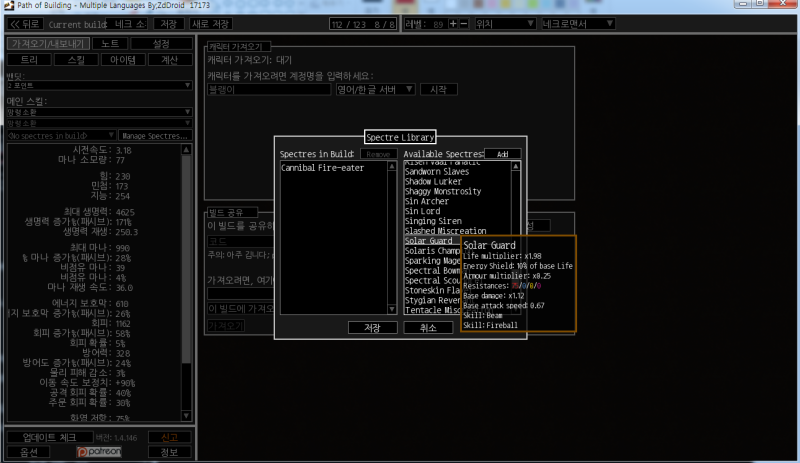
Task: Open the 노트 tab
Action: pyautogui.click(x=110, y=43)
